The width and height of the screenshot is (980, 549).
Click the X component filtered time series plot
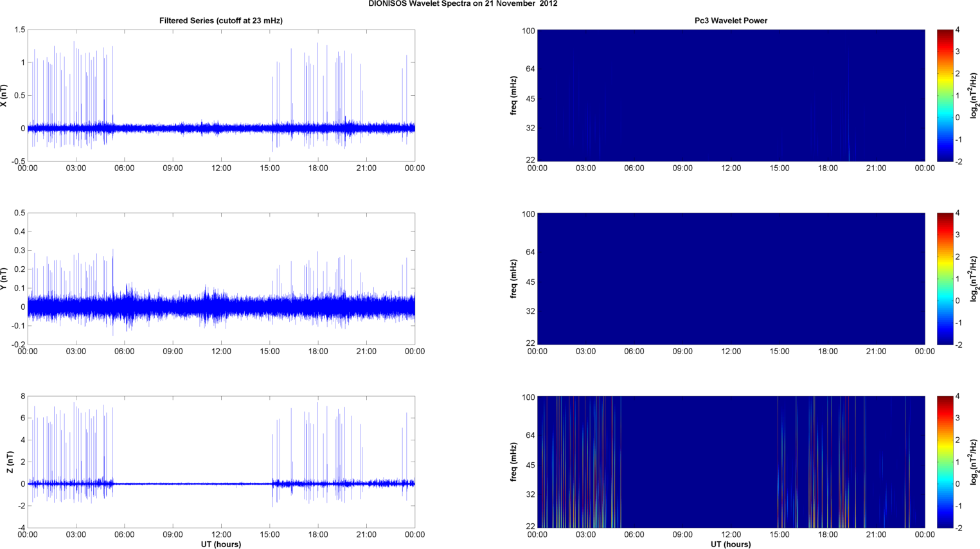(221, 95)
